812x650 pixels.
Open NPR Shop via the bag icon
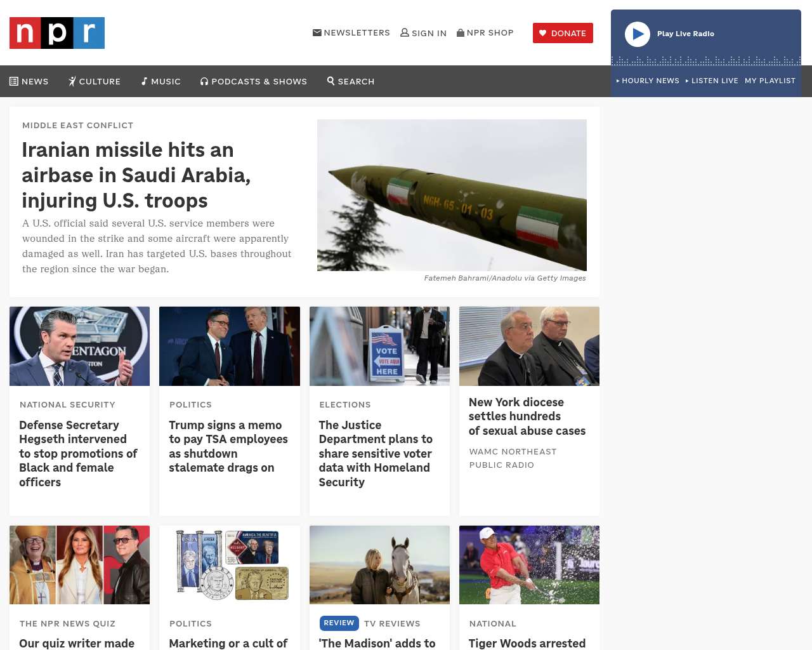[461, 32]
